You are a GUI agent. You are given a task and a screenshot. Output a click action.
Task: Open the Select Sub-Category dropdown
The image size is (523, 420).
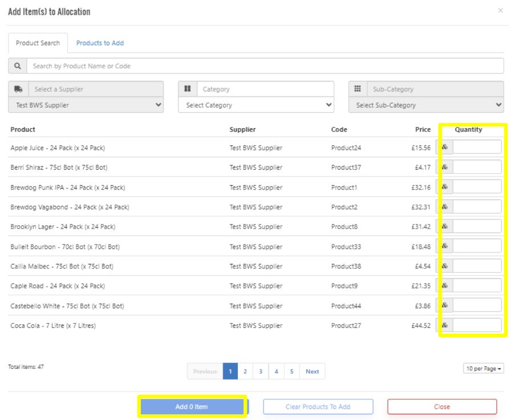click(x=426, y=105)
